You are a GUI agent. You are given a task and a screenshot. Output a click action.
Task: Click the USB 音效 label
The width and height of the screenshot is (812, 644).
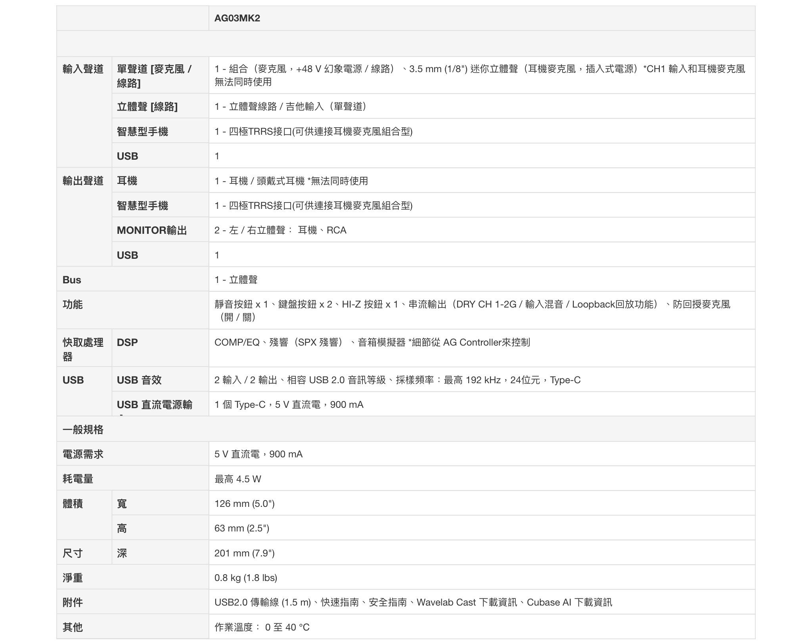pos(139,380)
